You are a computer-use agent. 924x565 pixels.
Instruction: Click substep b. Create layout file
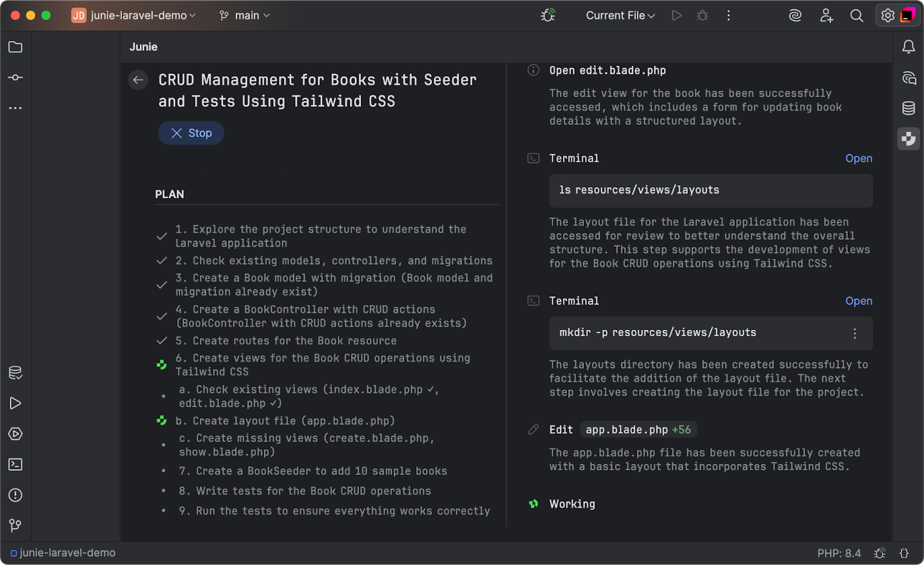(x=285, y=421)
